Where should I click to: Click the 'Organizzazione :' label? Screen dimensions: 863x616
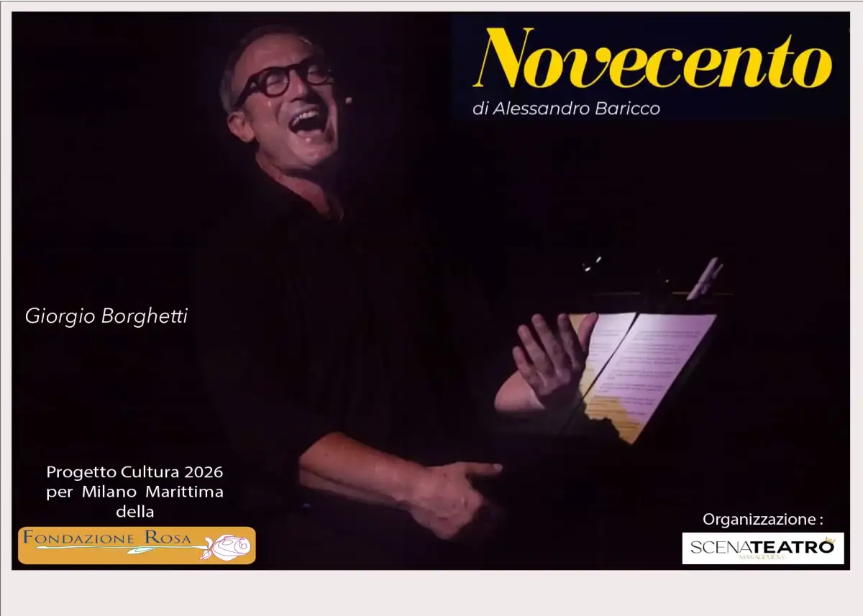tap(762, 518)
